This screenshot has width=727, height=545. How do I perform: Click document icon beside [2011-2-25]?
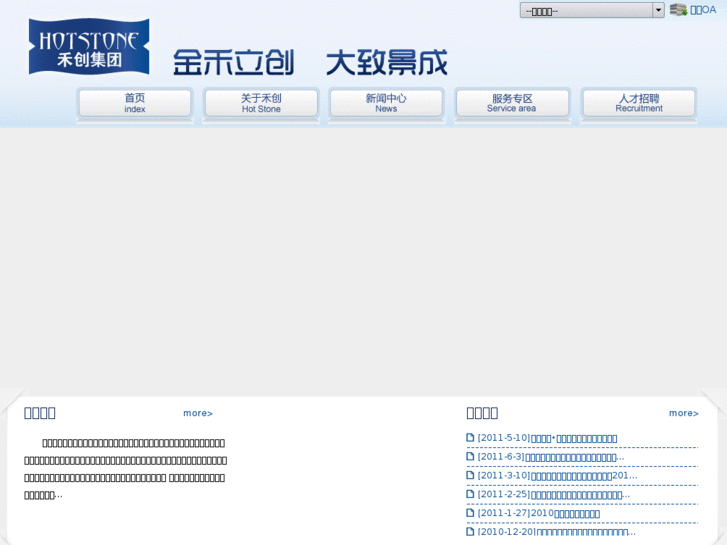[470, 494]
